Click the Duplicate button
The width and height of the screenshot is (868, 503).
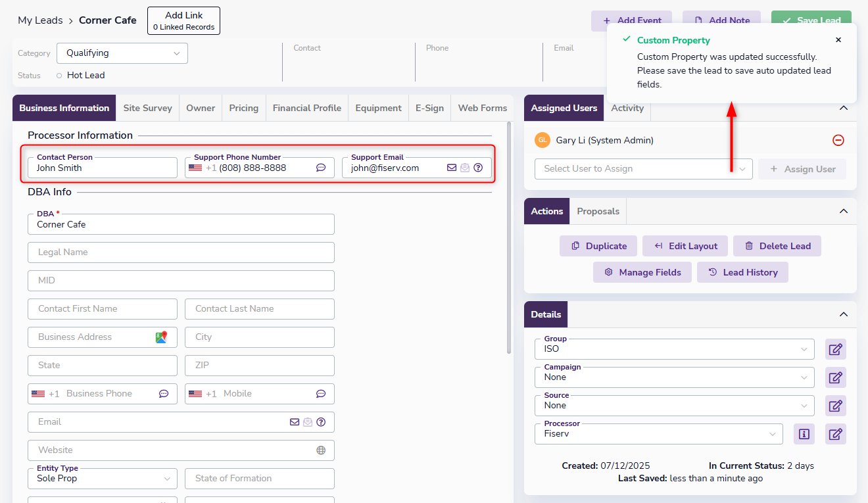point(598,246)
